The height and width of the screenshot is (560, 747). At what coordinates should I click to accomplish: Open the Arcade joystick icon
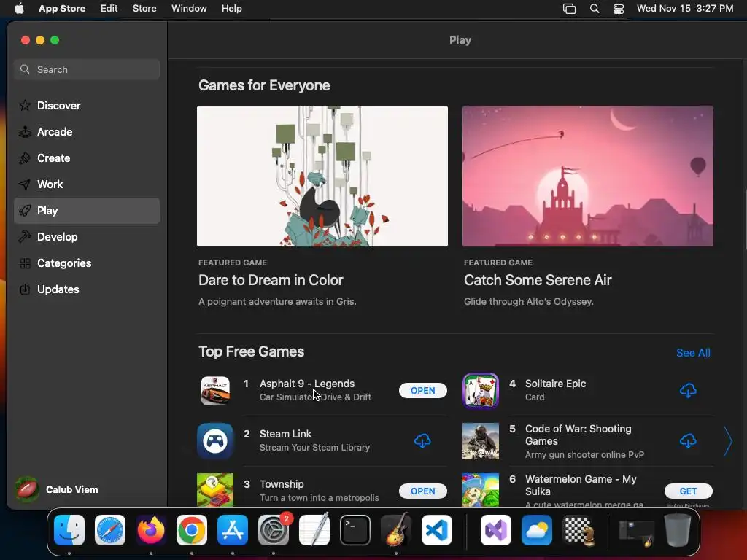pyautogui.click(x=25, y=131)
